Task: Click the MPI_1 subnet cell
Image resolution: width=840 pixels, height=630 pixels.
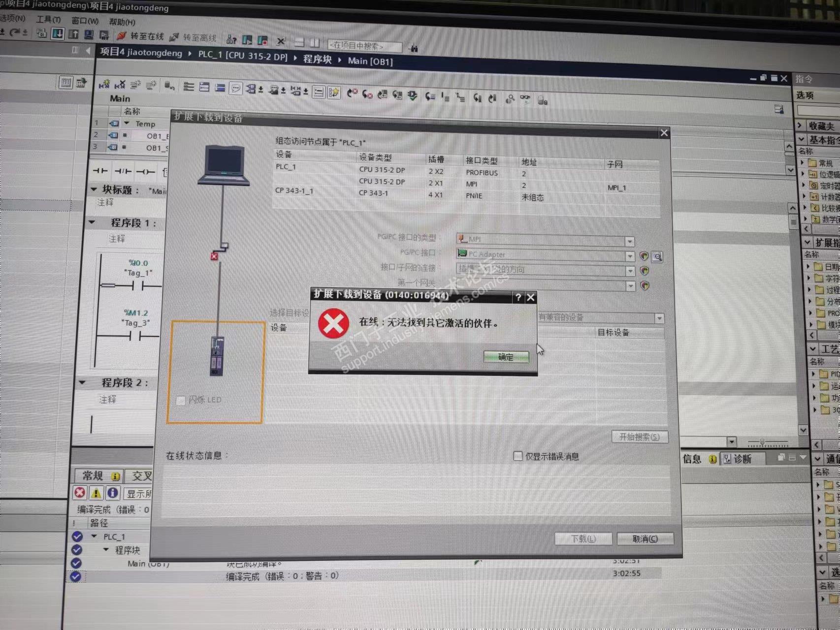Action: click(x=616, y=188)
